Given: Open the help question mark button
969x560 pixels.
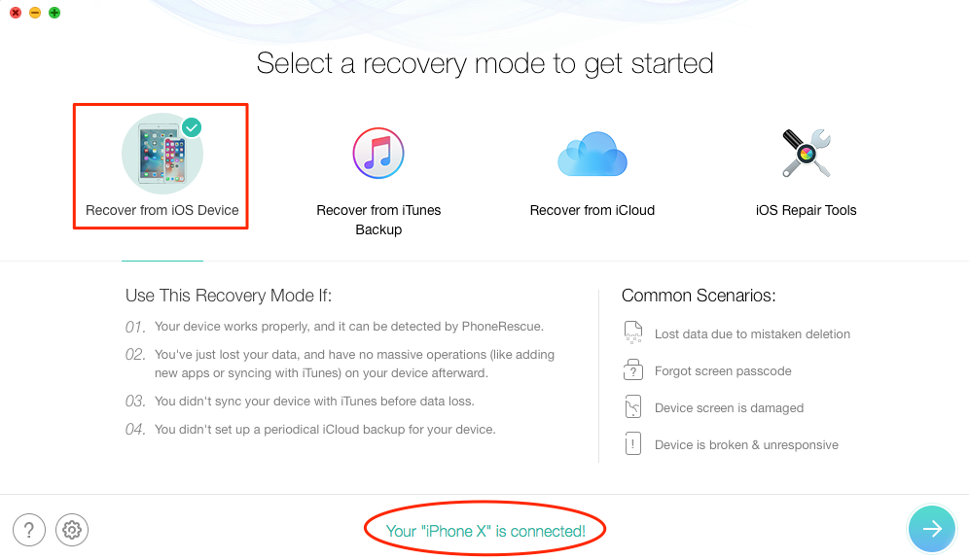Looking at the screenshot, I should pos(29,530).
